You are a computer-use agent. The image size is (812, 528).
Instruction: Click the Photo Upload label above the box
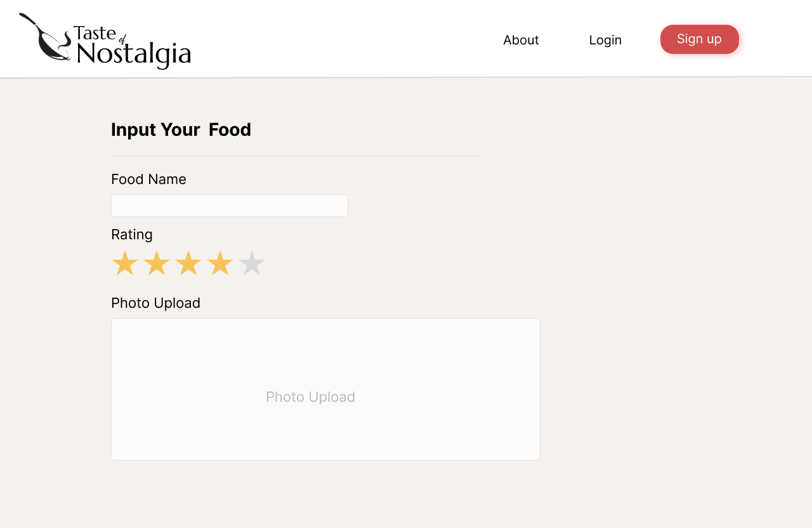[155, 303]
